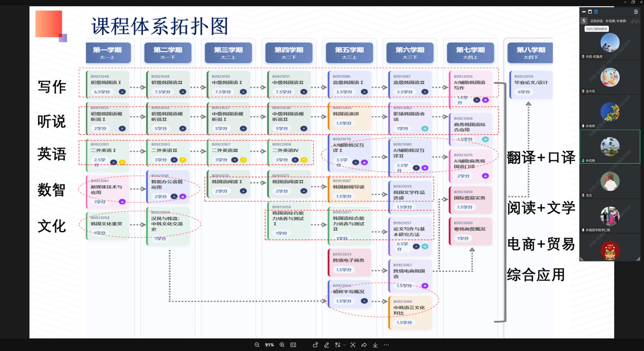The image size is (644, 351).
Task: Click the 1:1 actual size icon
Action: [293, 345]
